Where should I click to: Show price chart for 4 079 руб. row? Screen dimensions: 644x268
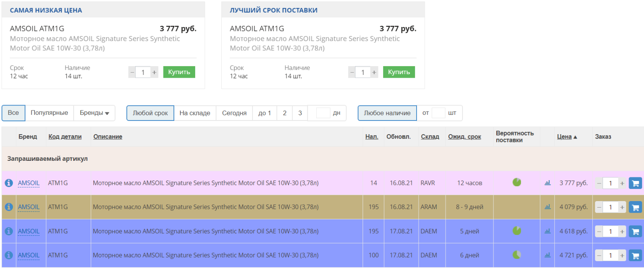(547, 207)
